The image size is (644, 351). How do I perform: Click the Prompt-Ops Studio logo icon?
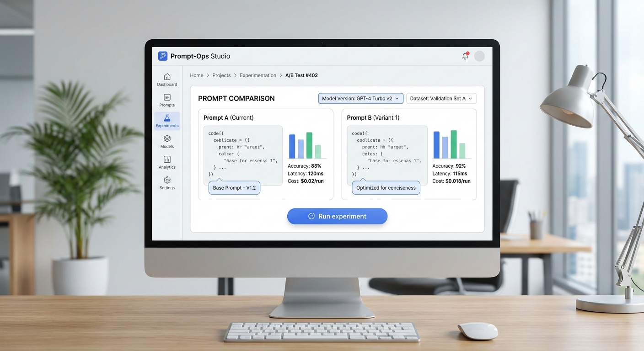[163, 56]
